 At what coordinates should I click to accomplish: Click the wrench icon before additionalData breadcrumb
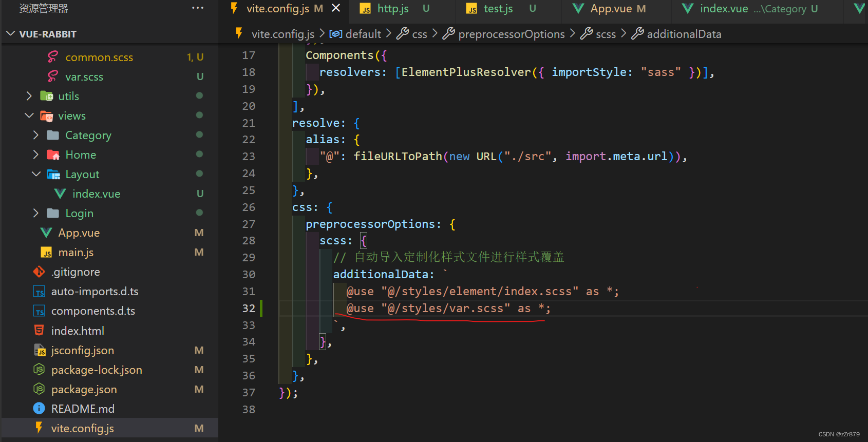point(637,34)
